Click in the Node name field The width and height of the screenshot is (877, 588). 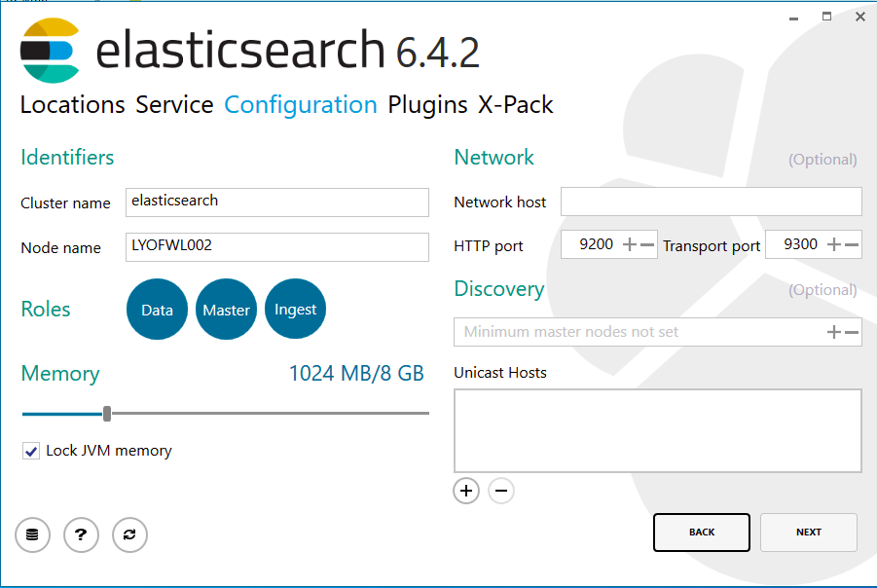pyautogui.click(x=277, y=246)
